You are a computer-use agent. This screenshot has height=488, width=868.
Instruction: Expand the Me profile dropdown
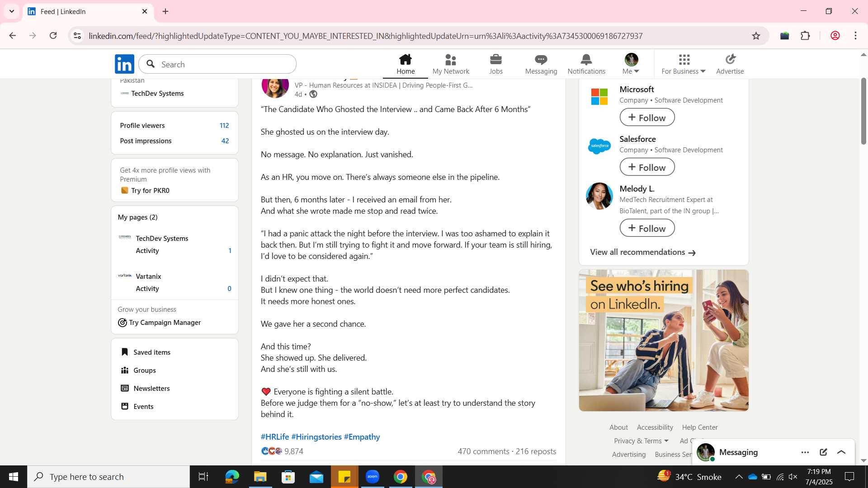[631, 64]
